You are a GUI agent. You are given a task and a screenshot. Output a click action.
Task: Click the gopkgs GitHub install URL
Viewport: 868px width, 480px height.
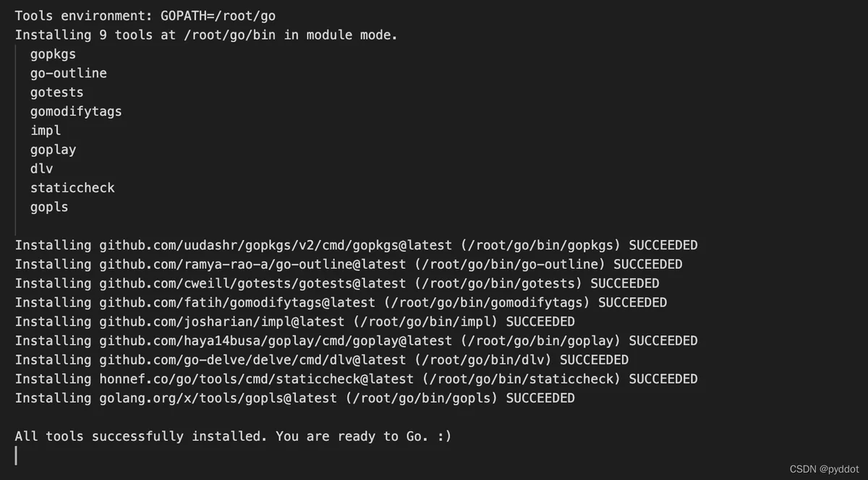pyautogui.click(x=276, y=245)
